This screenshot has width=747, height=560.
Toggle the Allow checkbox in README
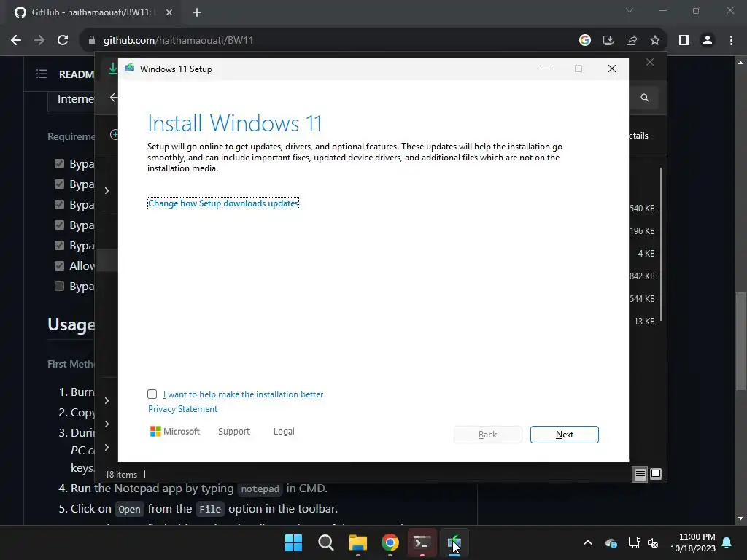(59, 265)
